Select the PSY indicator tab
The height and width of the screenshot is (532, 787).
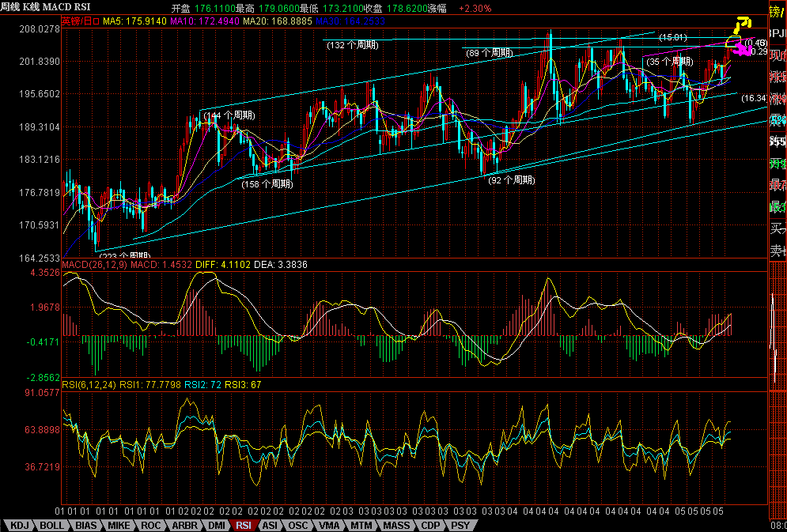[x=460, y=525]
